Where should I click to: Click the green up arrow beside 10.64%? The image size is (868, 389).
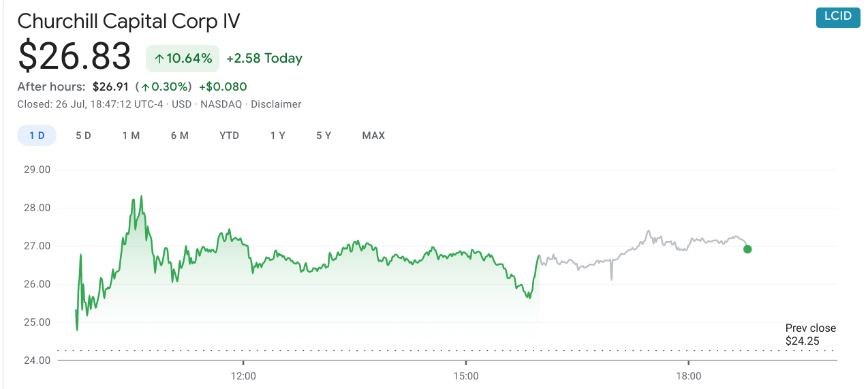tap(159, 59)
